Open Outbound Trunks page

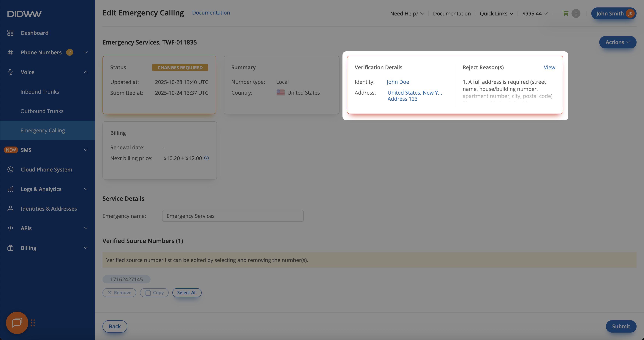(42, 111)
